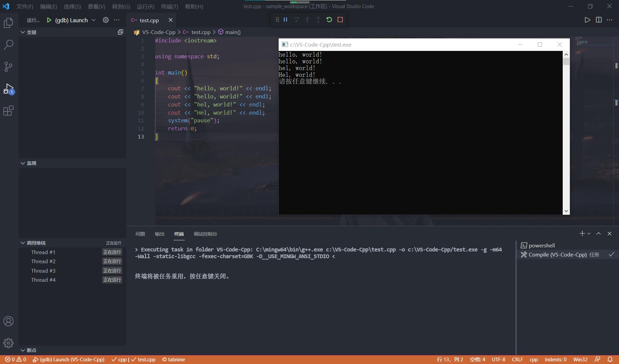
Task: Open 编辑(E) menu
Action: point(49,6)
